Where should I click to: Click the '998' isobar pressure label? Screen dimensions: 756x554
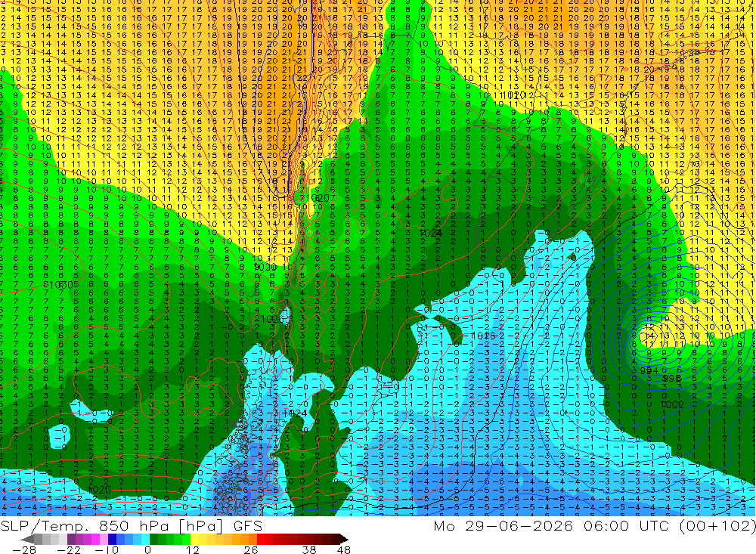[x=671, y=379]
